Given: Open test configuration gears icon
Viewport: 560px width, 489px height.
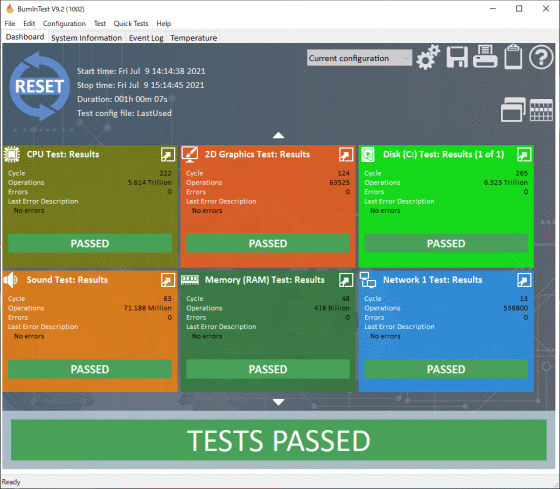Looking at the screenshot, I should (428, 57).
